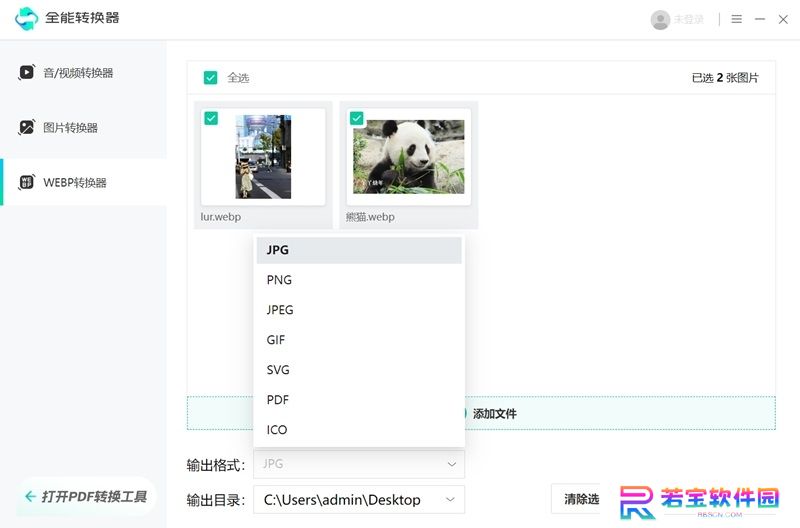Choose ICO from the format list
This screenshot has width=800, height=528.
point(359,430)
